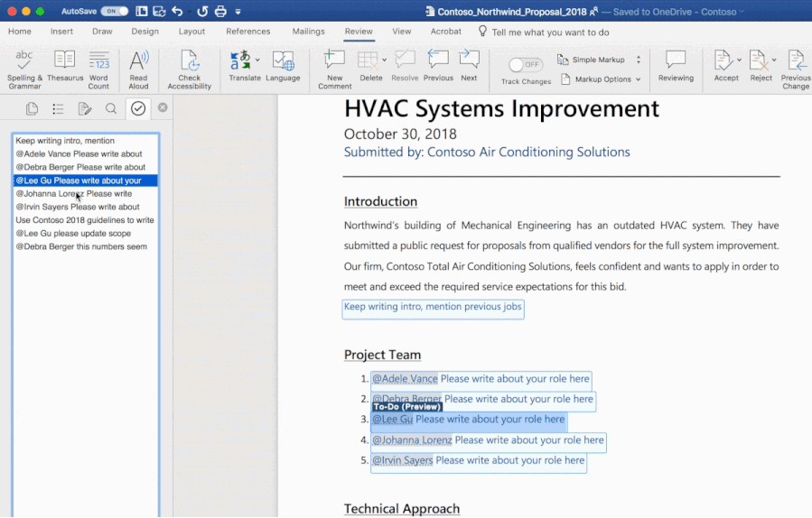This screenshot has width=812, height=518.
Task: Show the Word Count
Action: click(98, 69)
